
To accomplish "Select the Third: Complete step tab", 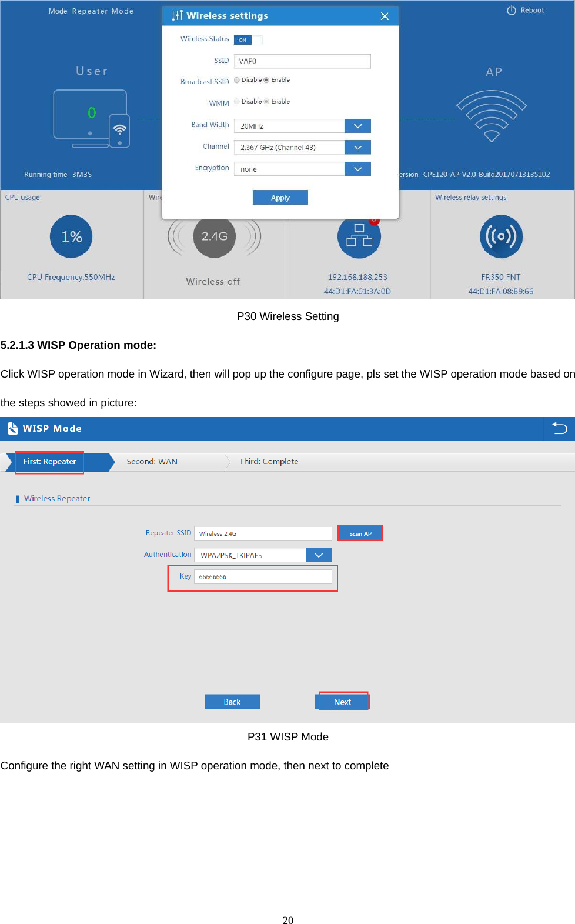I will click(269, 462).
